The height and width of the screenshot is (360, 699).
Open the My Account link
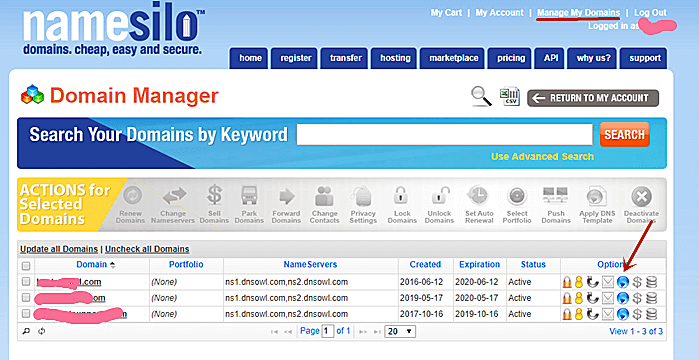point(499,12)
